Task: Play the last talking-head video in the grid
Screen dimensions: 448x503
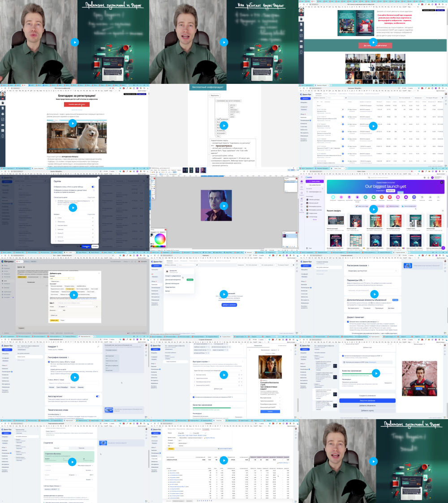Action: click(373, 461)
